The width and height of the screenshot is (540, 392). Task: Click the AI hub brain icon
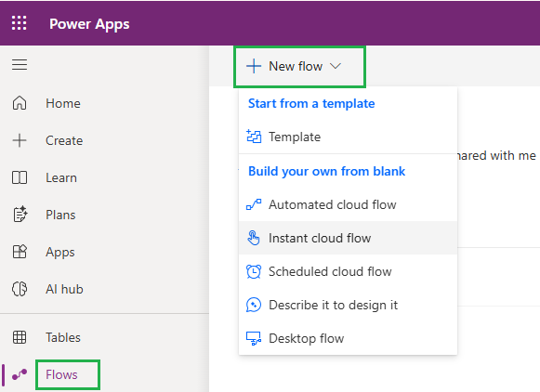pyautogui.click(x=20, y=289)
